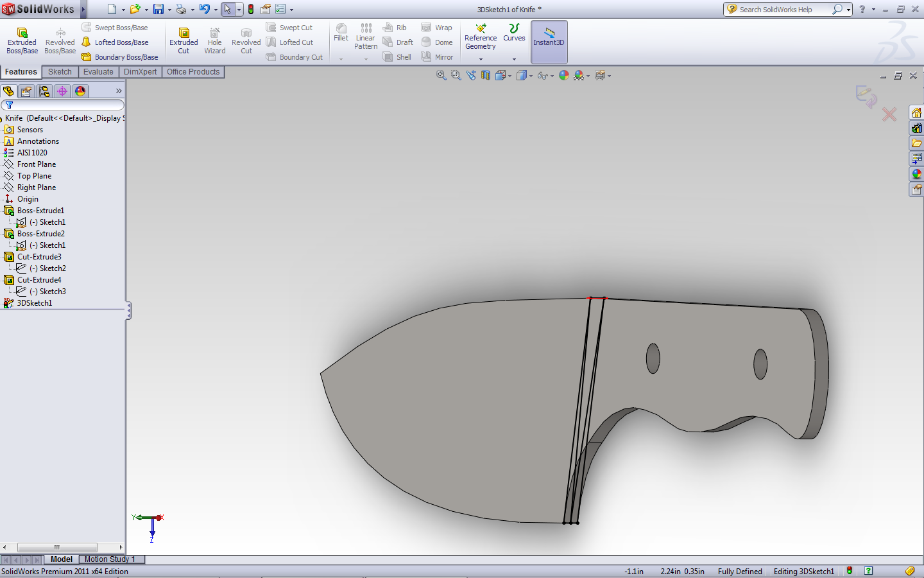Click the SolidWorks Resources home icon

click(x=916, y=112)
